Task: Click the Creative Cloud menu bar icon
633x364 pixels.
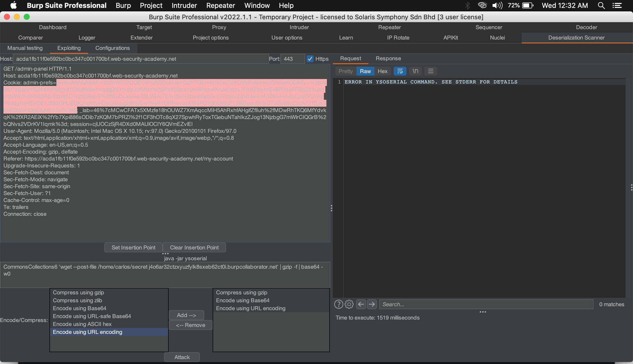Action: [x=482, y=5]
